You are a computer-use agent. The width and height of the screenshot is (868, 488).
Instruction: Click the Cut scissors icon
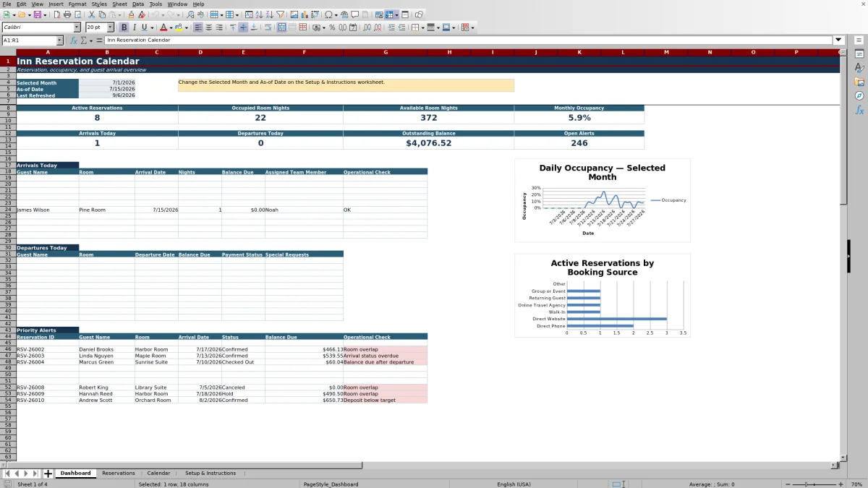[92, 14]
